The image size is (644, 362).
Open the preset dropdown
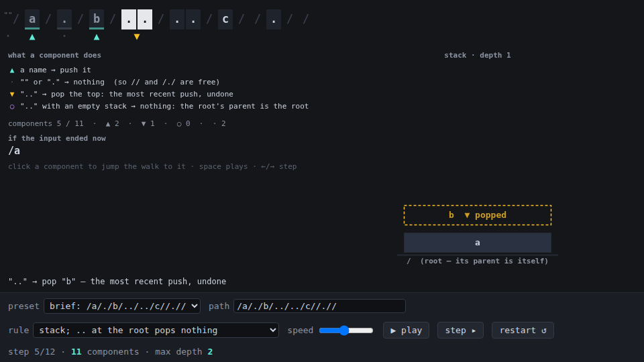pos(122,306)
